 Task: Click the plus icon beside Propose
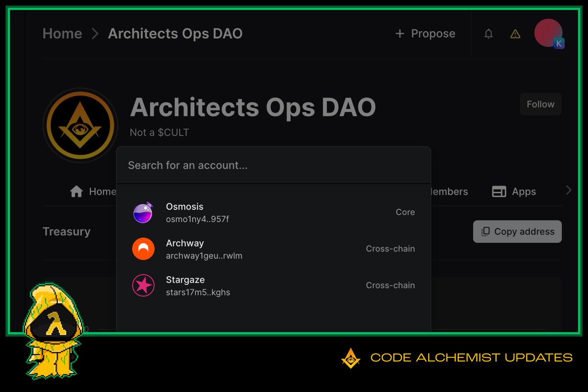tap(400, 33)
